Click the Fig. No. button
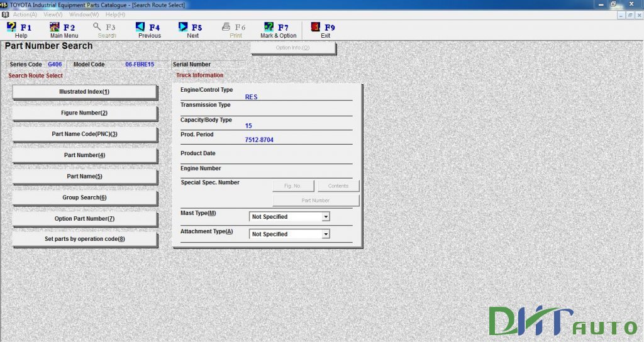The height and width of the screenshot is (342, 644). tap(293, 186)
